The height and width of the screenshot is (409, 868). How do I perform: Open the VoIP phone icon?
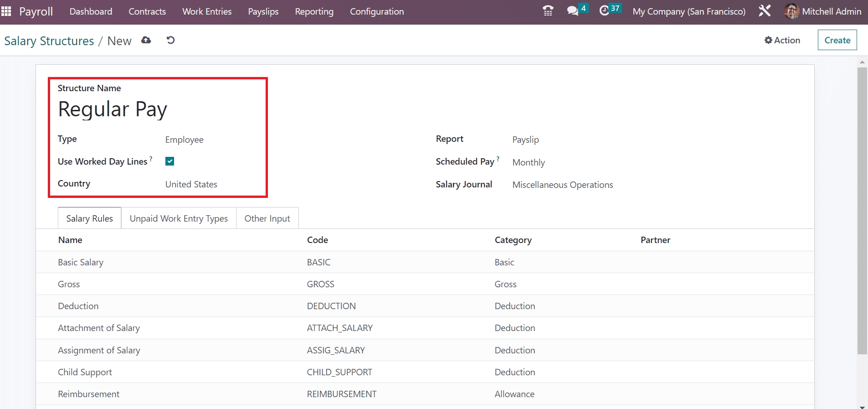tap(548, 11)
